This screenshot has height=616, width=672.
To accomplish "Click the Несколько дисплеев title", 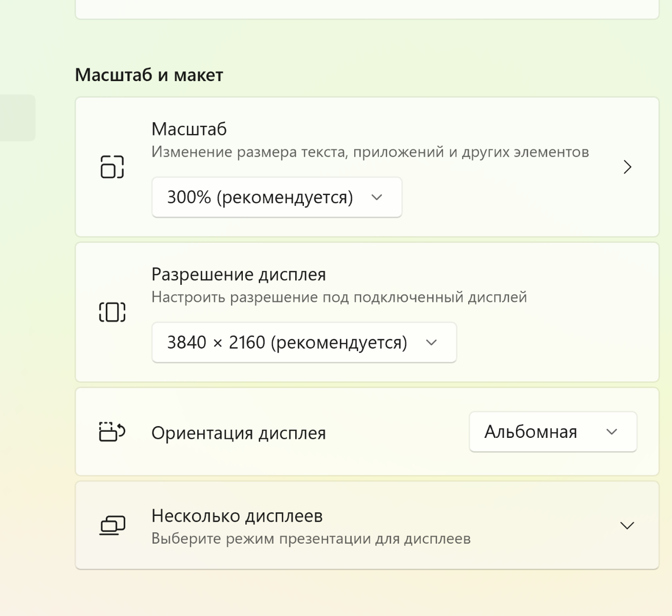I will (237, 516).
